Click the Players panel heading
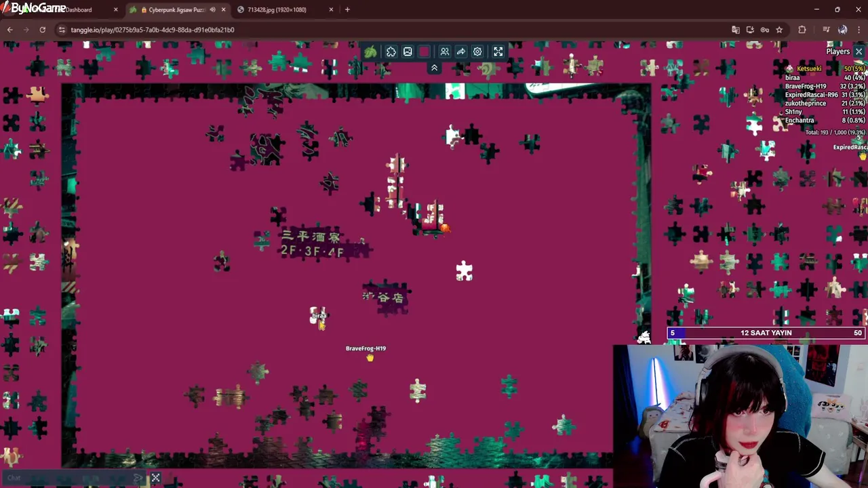Image resolution: width=868 pixels, height=488 pixels. [x=837, y=52]
